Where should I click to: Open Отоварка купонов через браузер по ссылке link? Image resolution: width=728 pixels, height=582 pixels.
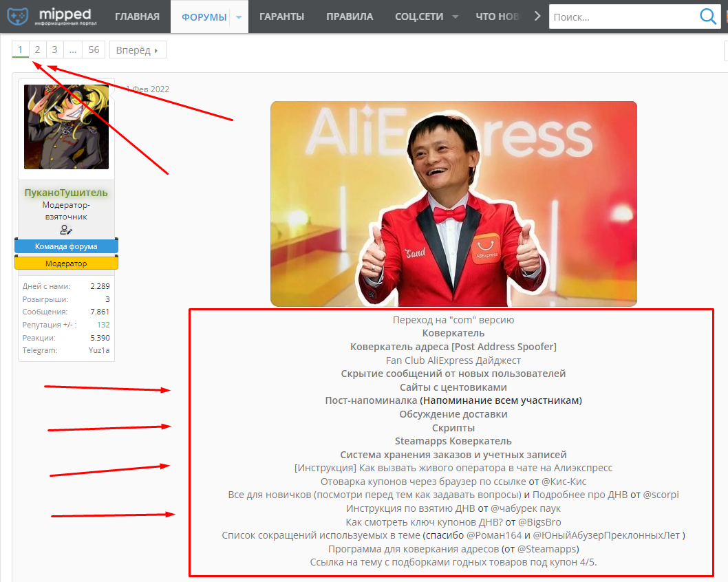(x=423, y=482)
